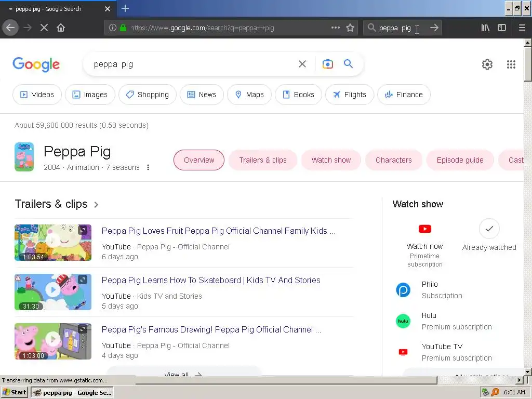Image resolution: width=532 pixels, height=399 pixels.
Task: Click the Philo logo icon
Action: point(403,290)
